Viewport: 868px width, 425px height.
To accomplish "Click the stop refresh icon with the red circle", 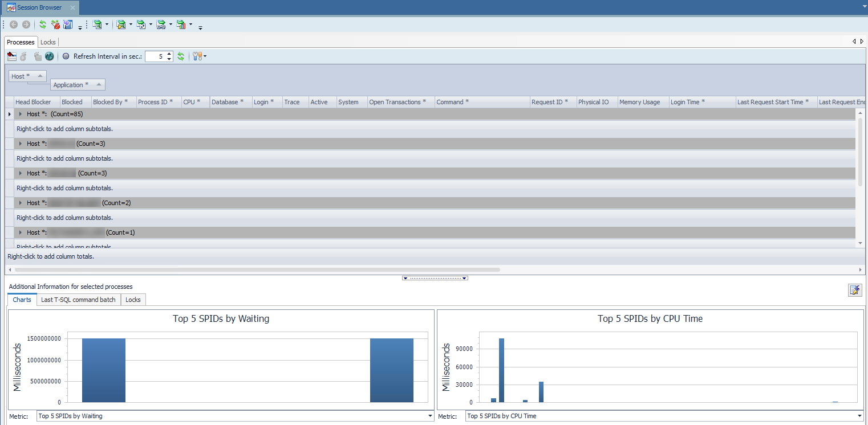I will pyautogui.click(x=55, y=24).
